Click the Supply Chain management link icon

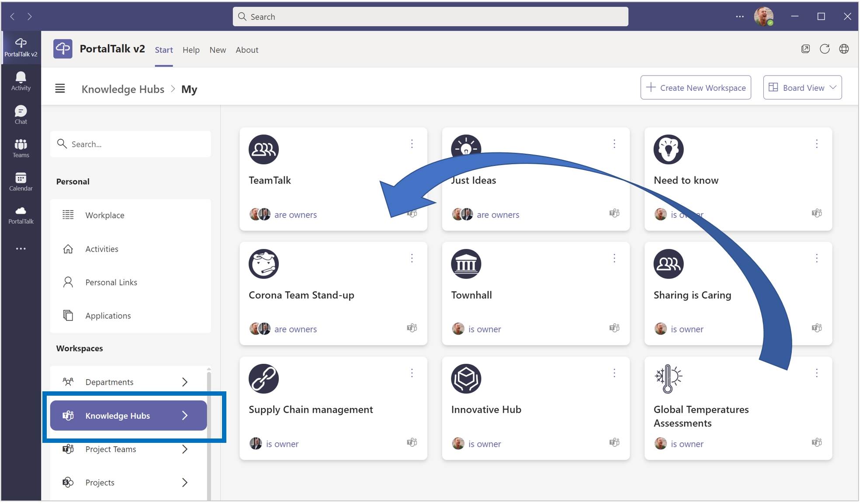(263, 379)
